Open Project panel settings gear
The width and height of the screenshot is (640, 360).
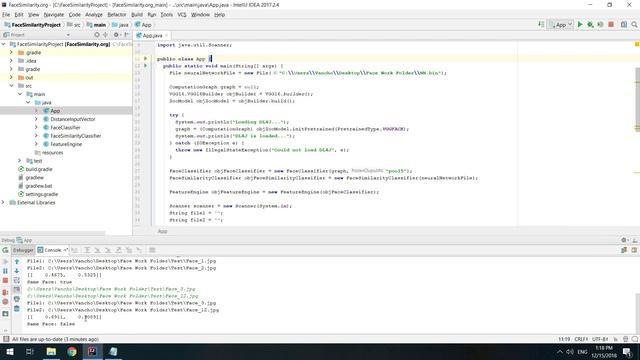(x=116, y=35)
